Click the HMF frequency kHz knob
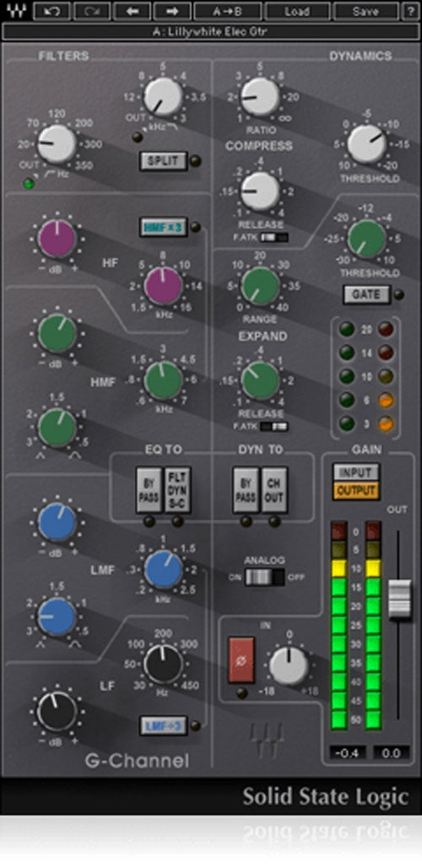 click(x=164, y=380)
